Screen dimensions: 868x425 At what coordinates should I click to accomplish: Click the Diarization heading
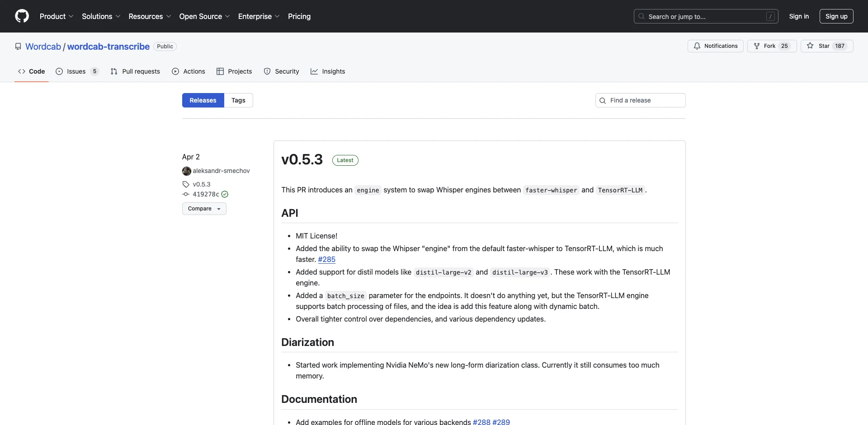pos(307,342)
